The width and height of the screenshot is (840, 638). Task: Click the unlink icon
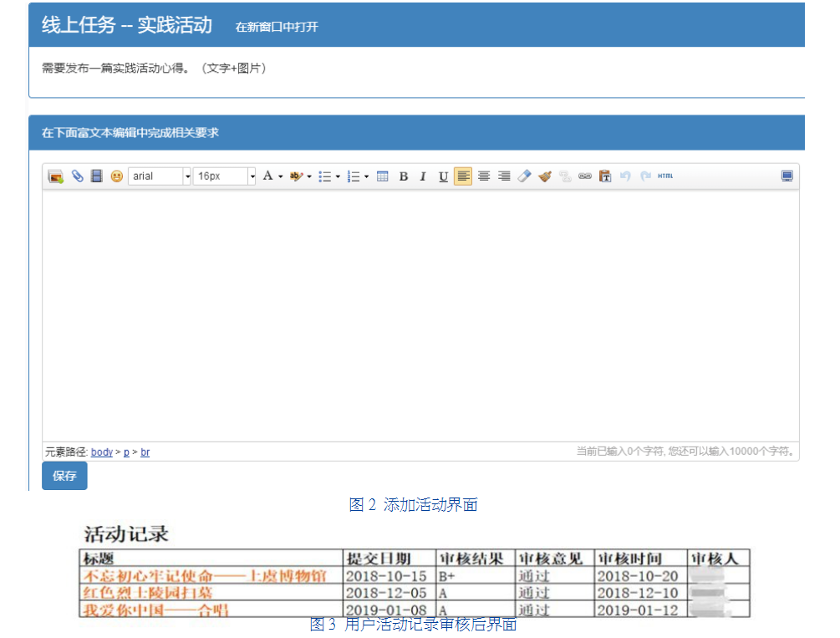click(565, 176)
